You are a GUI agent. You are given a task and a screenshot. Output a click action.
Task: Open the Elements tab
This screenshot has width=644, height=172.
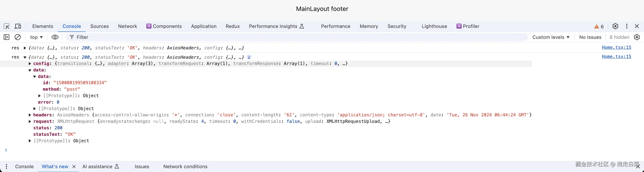click(x=43, y=26)
